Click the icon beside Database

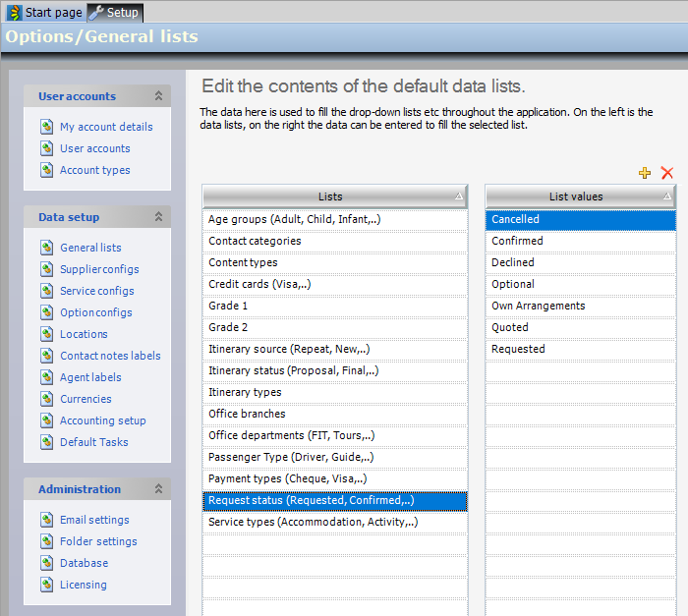click(x=46, y=563)
